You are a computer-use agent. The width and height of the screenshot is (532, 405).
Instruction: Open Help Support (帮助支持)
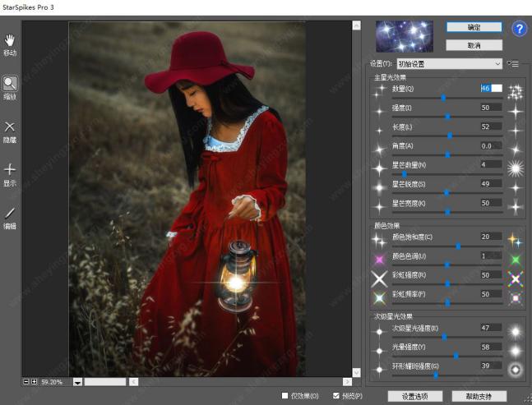479,396
